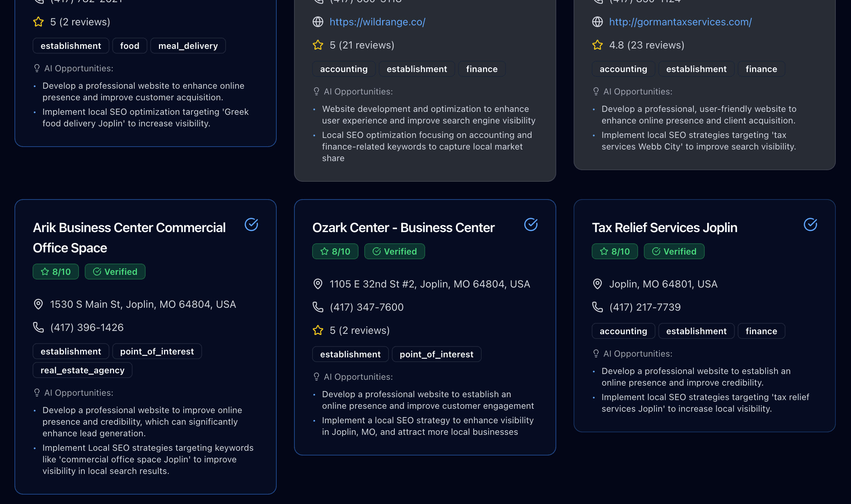Click the Verified badge on Tax Relief Services Joplin
The height and width of the screenshot is (504, 851).
[x=674, y=251]
